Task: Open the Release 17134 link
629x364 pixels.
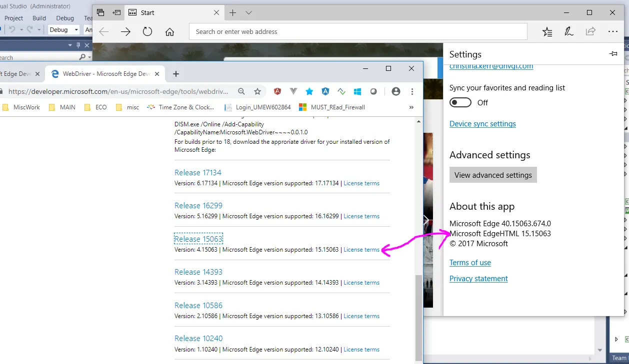Action: click(x=198, y=173)
